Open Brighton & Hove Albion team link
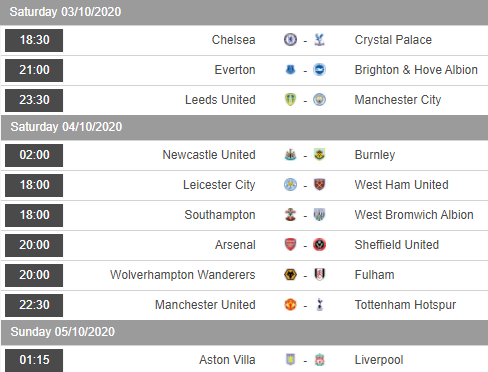Image resolution: width=488 pixels, height=372 pixels. click(416, 70)
